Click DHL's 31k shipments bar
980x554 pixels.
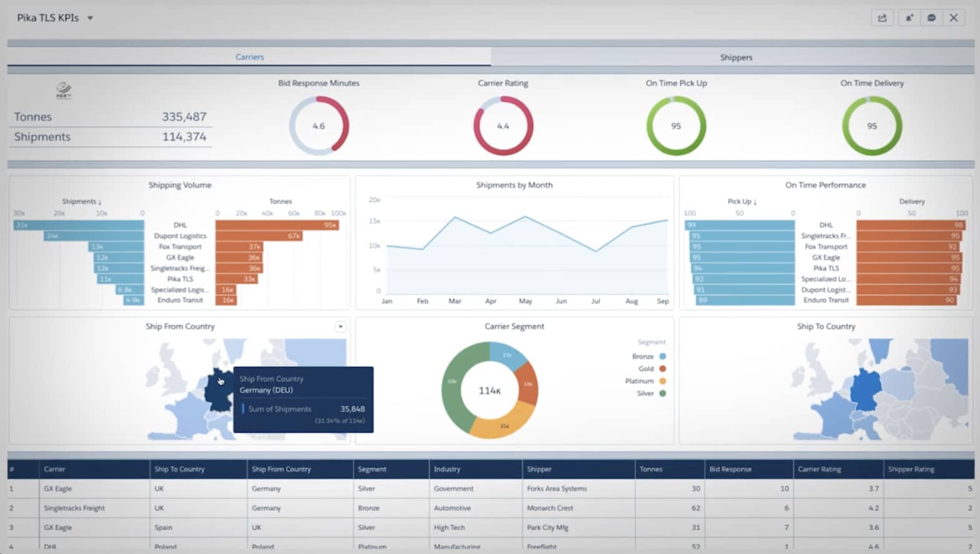pyautogui.click(x=79, y=225)
